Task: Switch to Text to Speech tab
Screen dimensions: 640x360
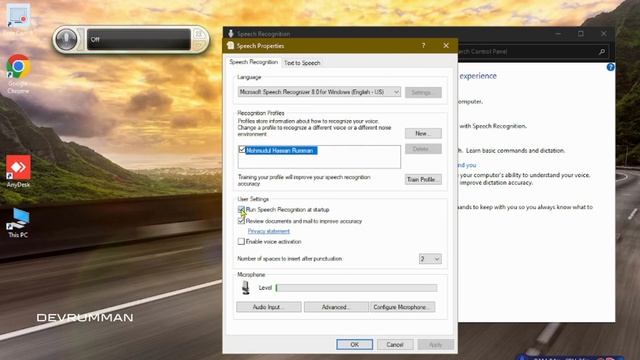Action: [302, 63]
